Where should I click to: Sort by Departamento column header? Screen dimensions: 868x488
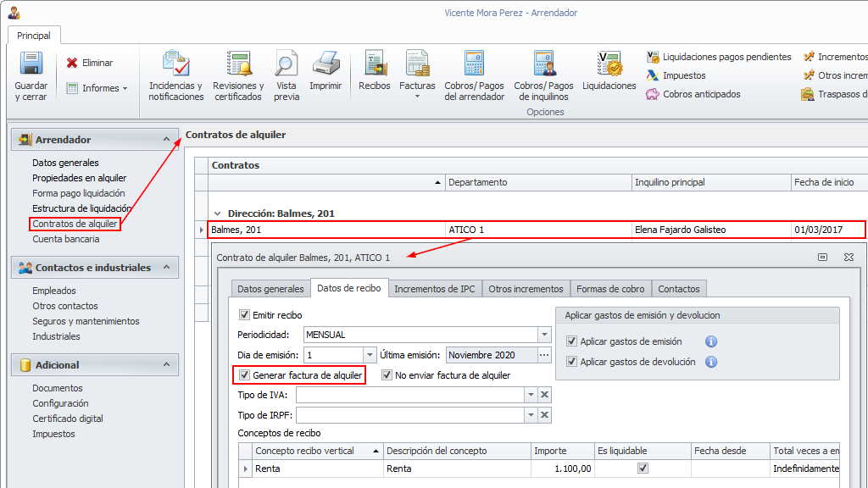click(x=538, y=182)
